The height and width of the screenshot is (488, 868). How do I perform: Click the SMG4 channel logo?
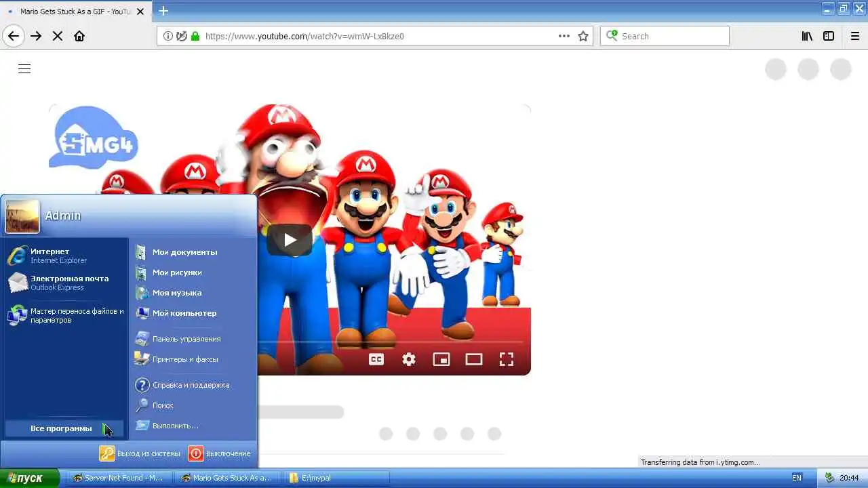pyautogui.click(x=94, y=139)
